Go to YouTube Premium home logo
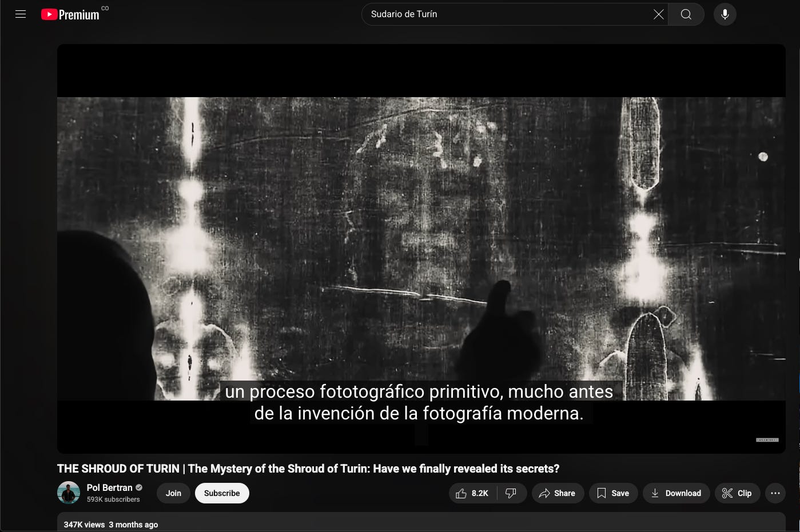800x532 pixels. 70,14
